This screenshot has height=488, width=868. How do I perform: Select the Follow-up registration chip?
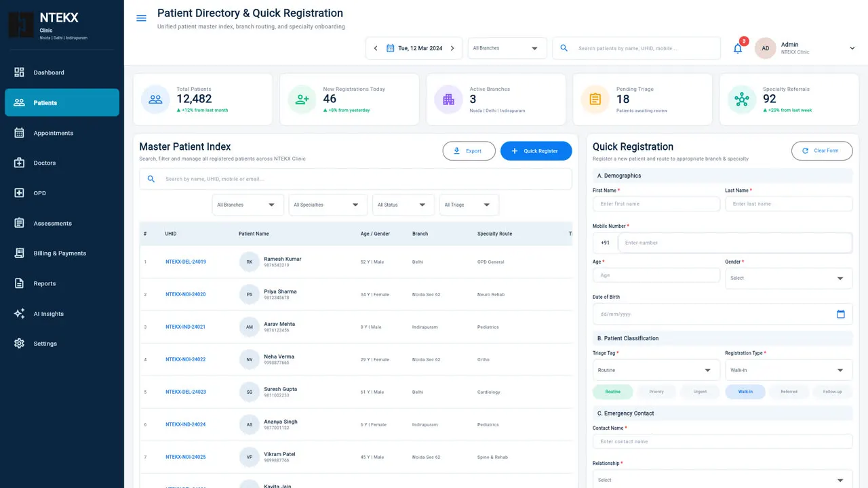coord(833,392)
